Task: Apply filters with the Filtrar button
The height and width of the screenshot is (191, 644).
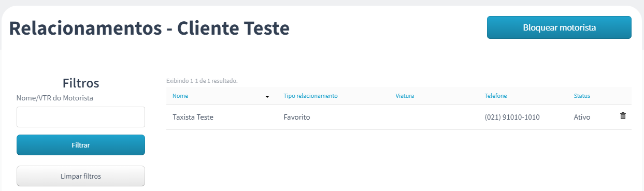Action: [x=81, y=145]
